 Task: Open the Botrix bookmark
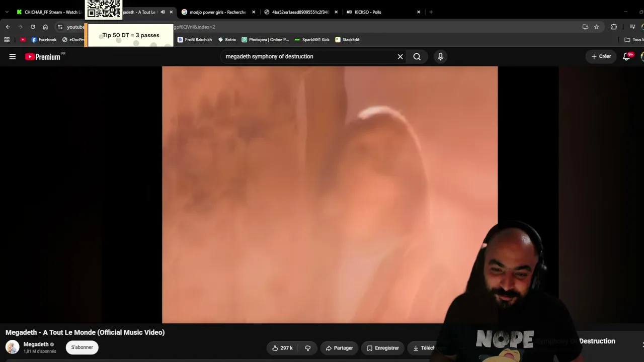tap(227, 40)
